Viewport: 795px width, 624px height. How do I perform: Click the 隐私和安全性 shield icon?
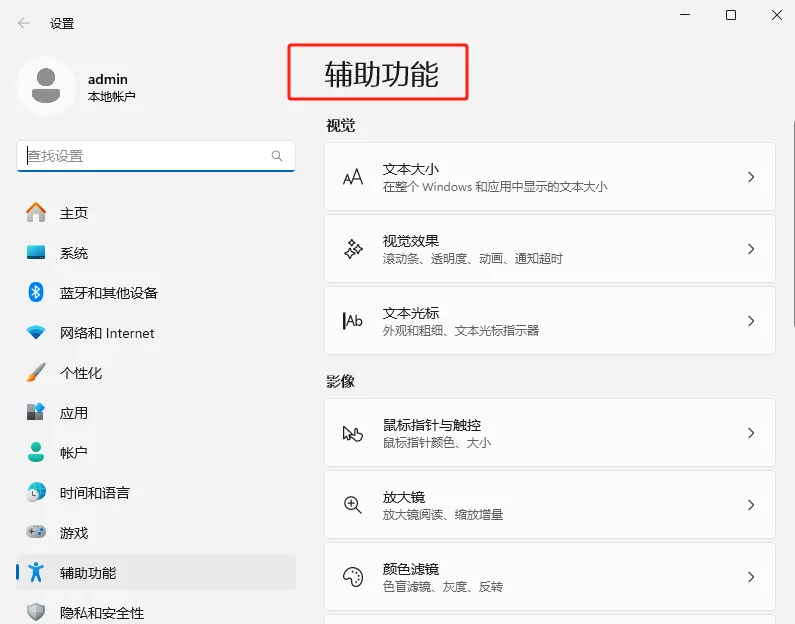[x=36, y=612]
